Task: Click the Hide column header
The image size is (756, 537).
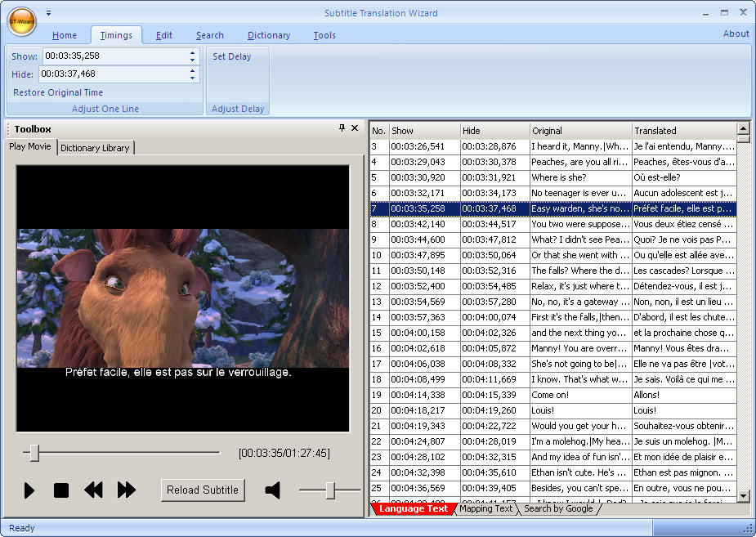Action: pyautogui.click(x=494, y=131)
